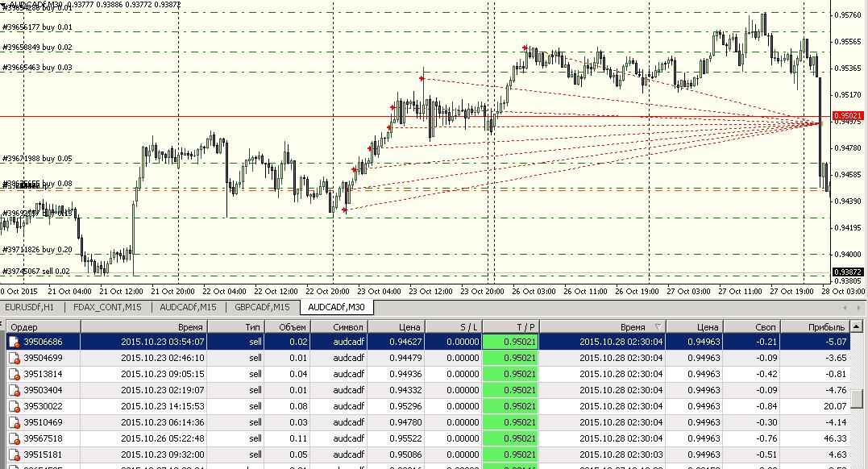Click scroll-up arrow of history table

click(x=857, y=326)
